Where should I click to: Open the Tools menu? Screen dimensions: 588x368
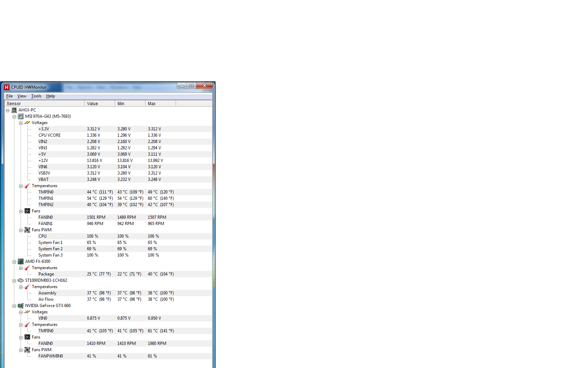click(36, 96)
